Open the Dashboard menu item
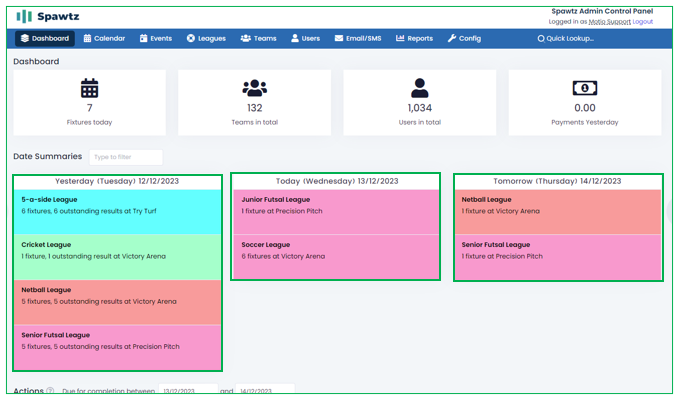 45,38
